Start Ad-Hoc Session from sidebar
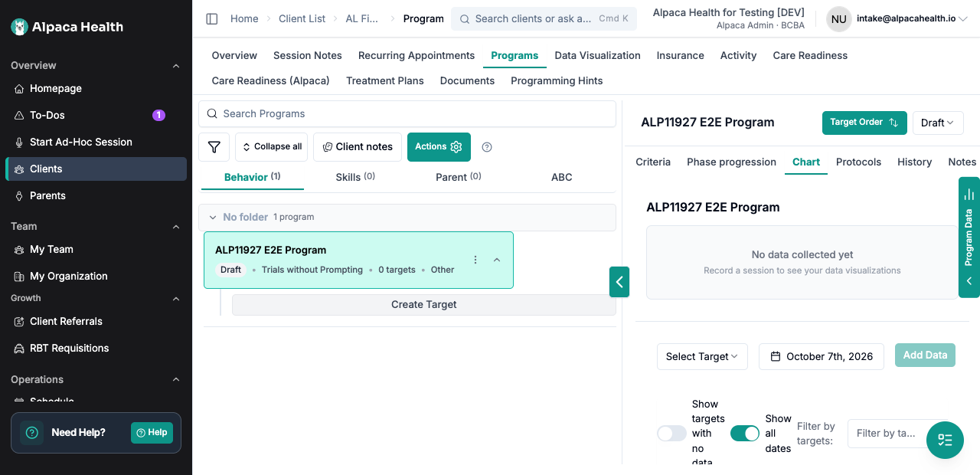Image resolution: width=980 pixels, height=475 pixels. pyautogui.click(x=96, y=142)
